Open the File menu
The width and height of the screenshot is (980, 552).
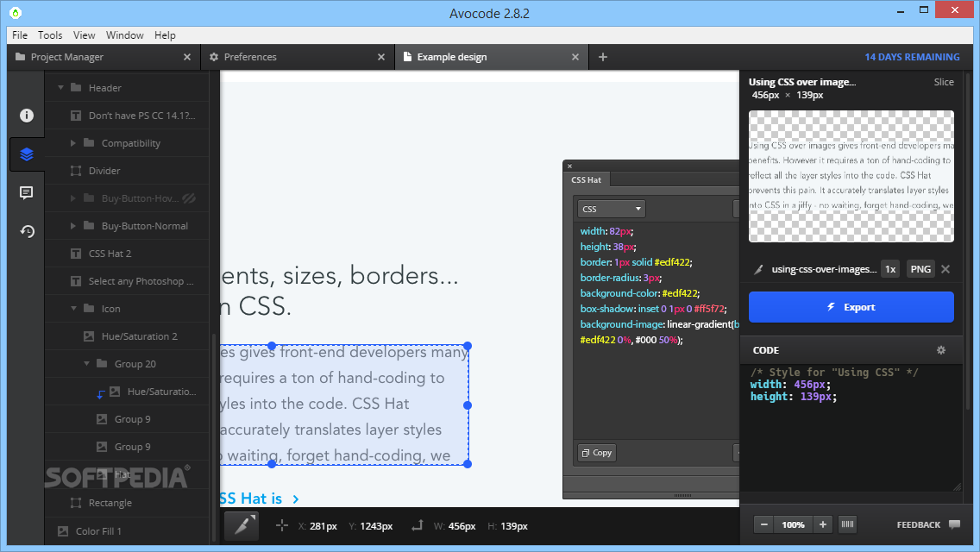click(20, 35)
